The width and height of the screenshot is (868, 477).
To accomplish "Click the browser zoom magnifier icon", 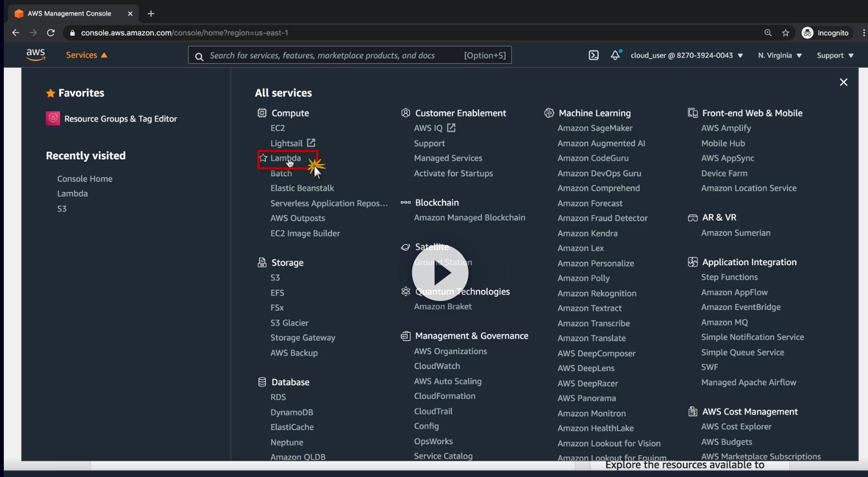I will [768, 33].
